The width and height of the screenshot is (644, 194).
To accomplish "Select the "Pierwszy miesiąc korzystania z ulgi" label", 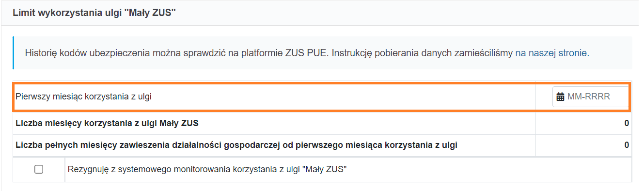I will tap(83, 97).
